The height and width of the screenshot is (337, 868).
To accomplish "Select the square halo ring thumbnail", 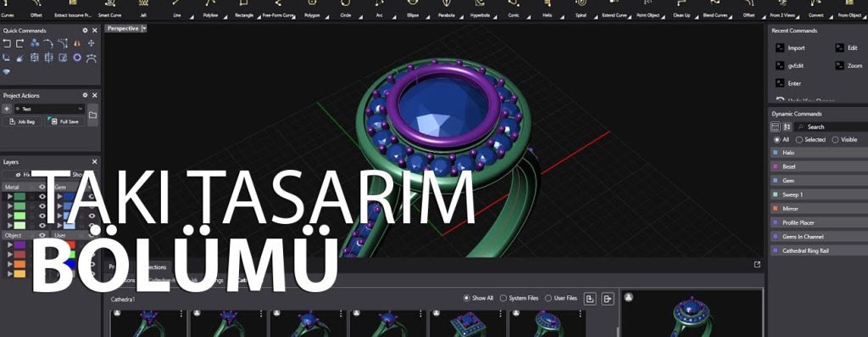I will click(468, 323).
